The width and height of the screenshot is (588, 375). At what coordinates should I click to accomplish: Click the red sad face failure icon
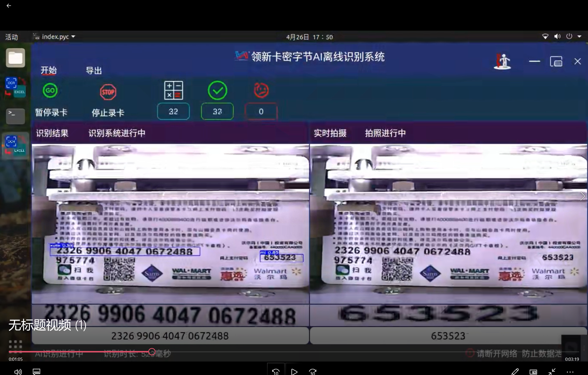[x=261, y=90]
